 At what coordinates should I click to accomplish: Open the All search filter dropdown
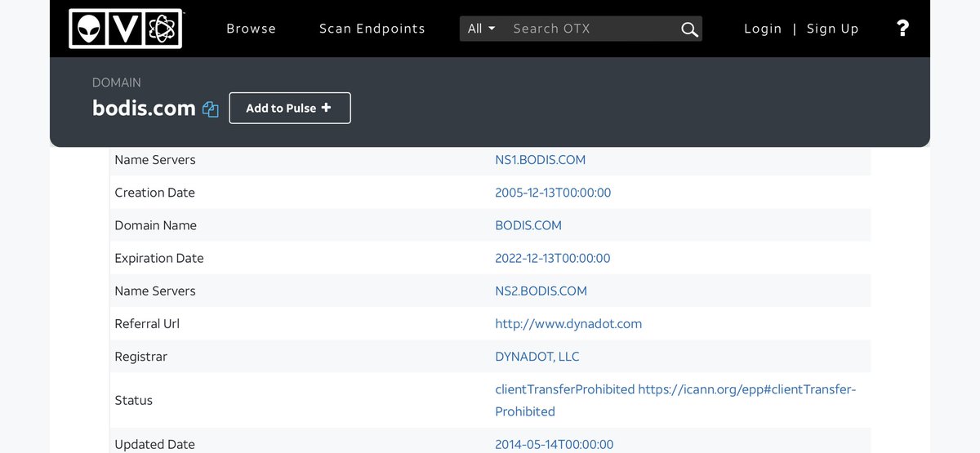click(x=481, y=29)
